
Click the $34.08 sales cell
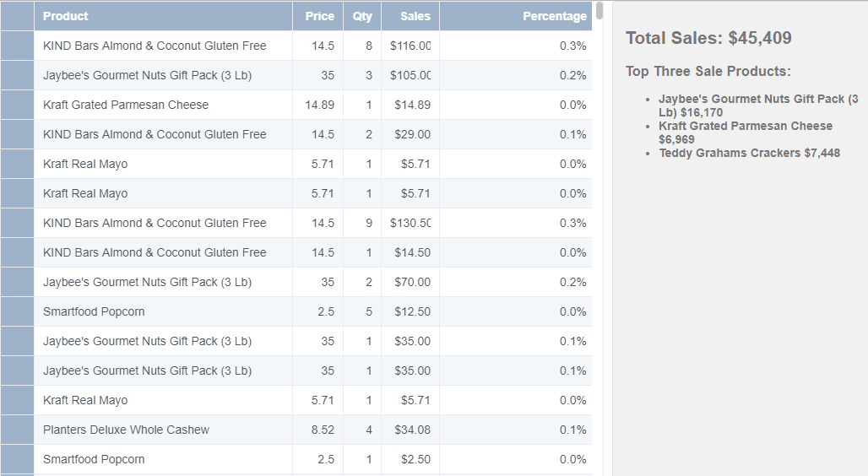[410, 430]
